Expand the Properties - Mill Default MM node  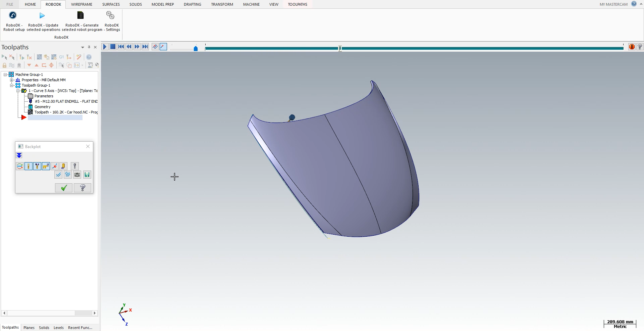click(12, 80)
